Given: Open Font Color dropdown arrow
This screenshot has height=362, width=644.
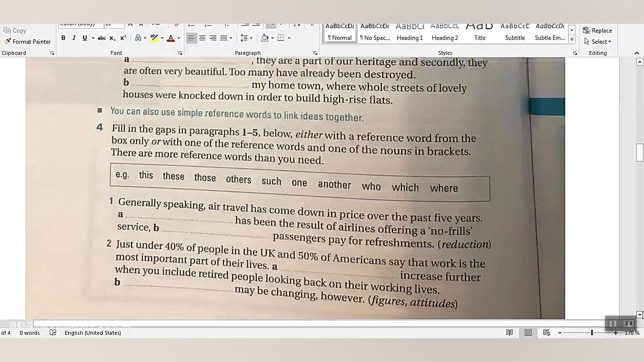Looking at the screenshot, I should click(x=179, y=38).
